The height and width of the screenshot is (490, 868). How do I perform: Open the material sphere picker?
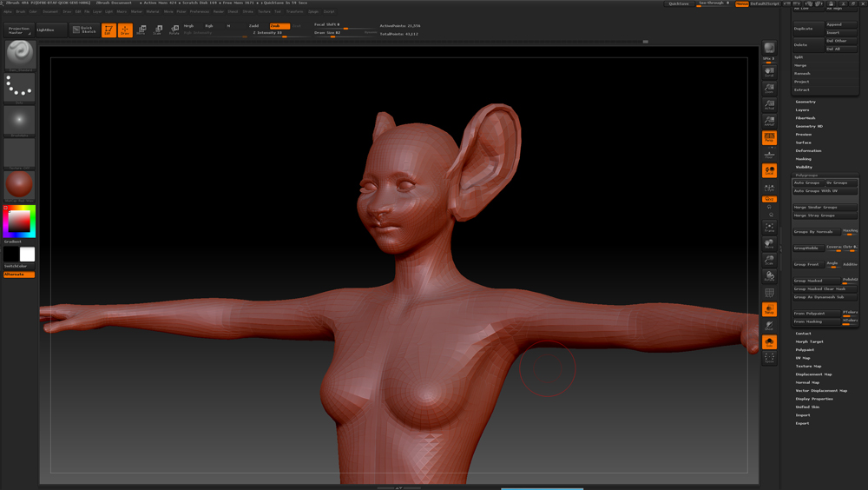(x=19, y=185)
